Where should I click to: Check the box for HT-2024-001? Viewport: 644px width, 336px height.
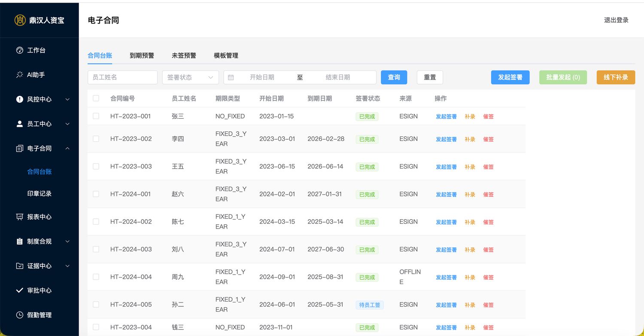(96, 194)
